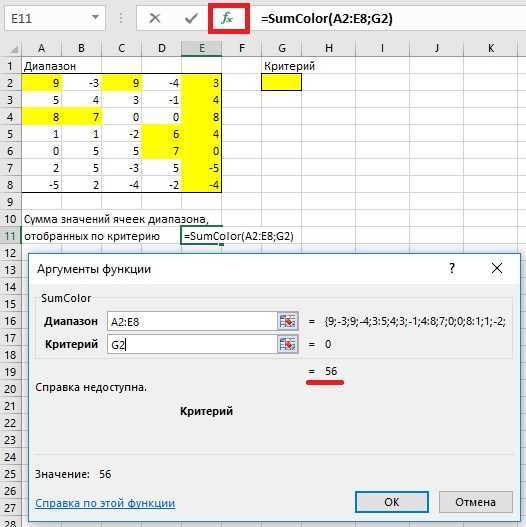This screenshot has width=526, height=527.
Task: Click the Отмена button
Action: pyautogui.click(x=475, y=502)
